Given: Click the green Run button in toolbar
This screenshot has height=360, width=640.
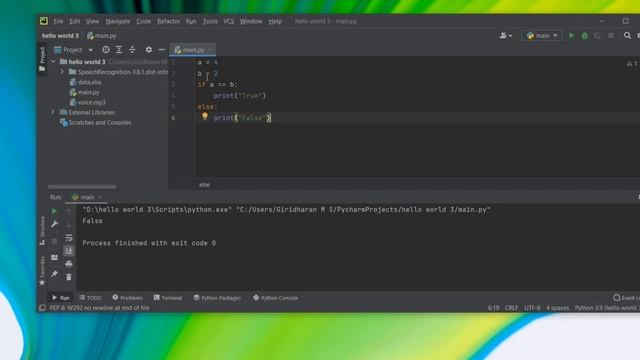Looking at the screenshot, I should click(571, 36).
